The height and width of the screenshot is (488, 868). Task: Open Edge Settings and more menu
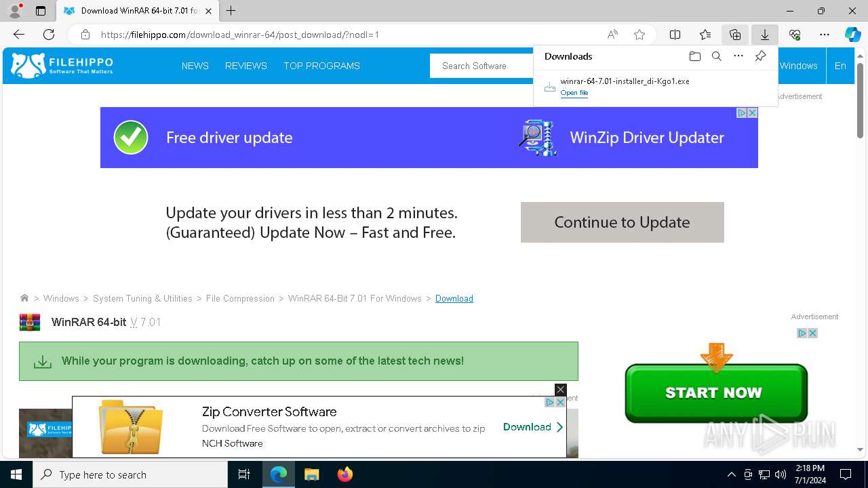coord(825,35)
